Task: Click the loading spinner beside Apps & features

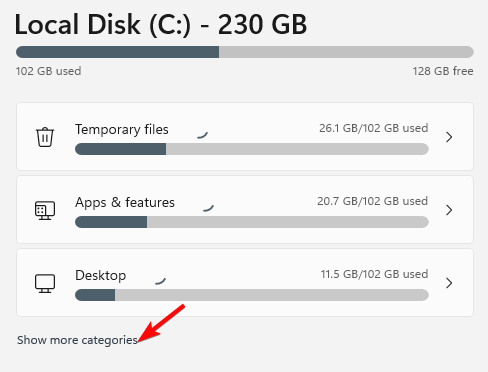Action: click(x=208, y=208)
